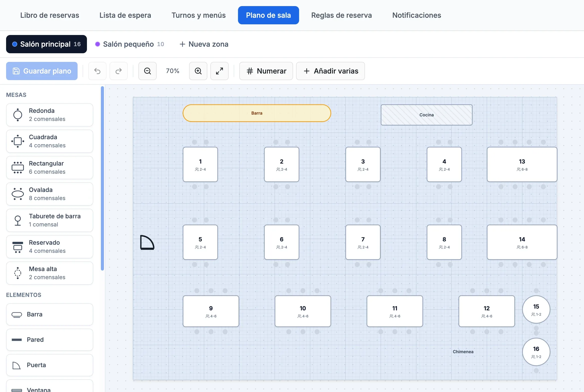This screenshot has width=584, height=392.
Task: Select the Cuadrada table icon
Action: (x=18, y=141)
